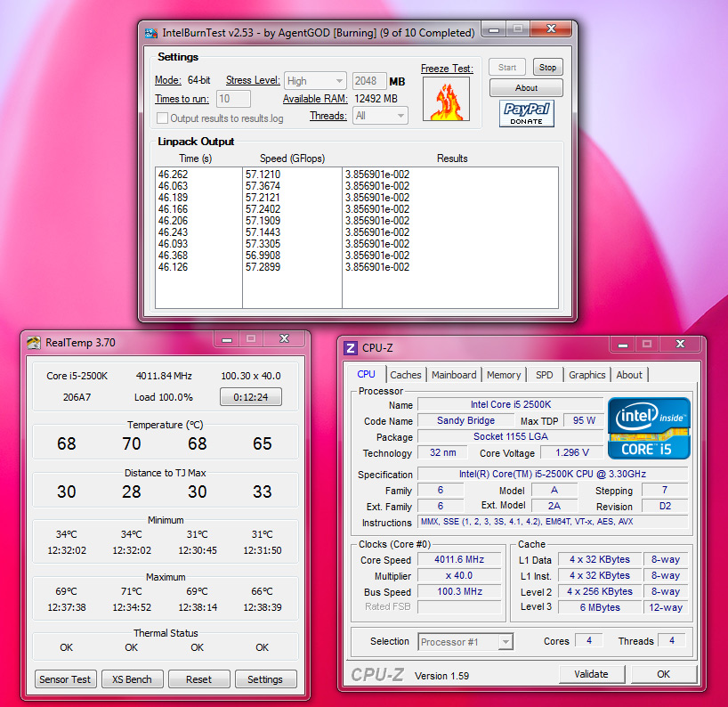Click the Sensor Test button
Screen dimensions: 728x707
pyautogui.click(x=65, y=679)
